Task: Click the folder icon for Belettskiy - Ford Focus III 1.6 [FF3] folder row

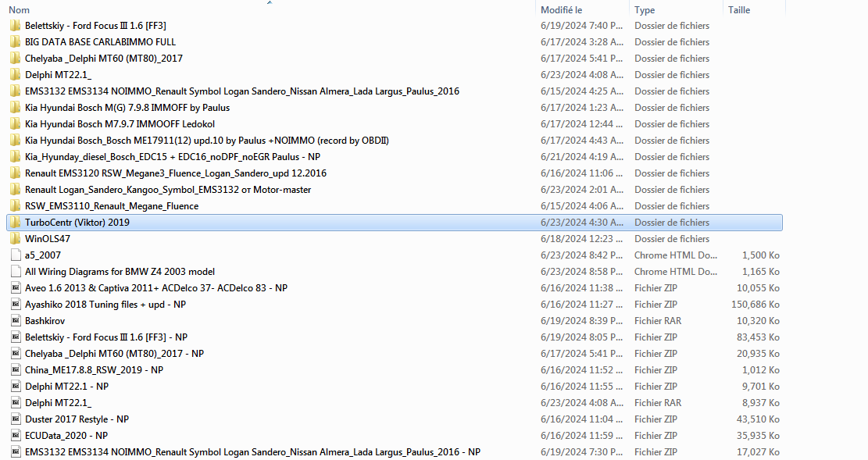Action: tap(16, 26)
